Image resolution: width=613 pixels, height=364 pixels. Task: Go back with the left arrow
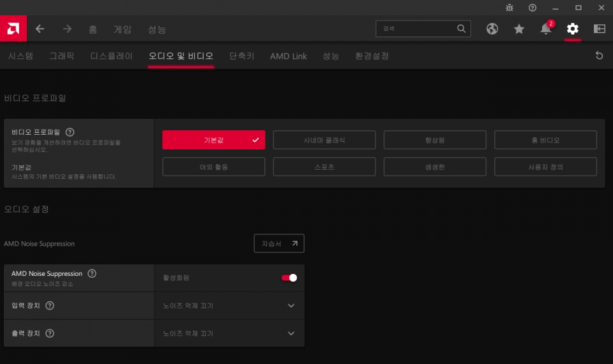(x=40, y=29)
